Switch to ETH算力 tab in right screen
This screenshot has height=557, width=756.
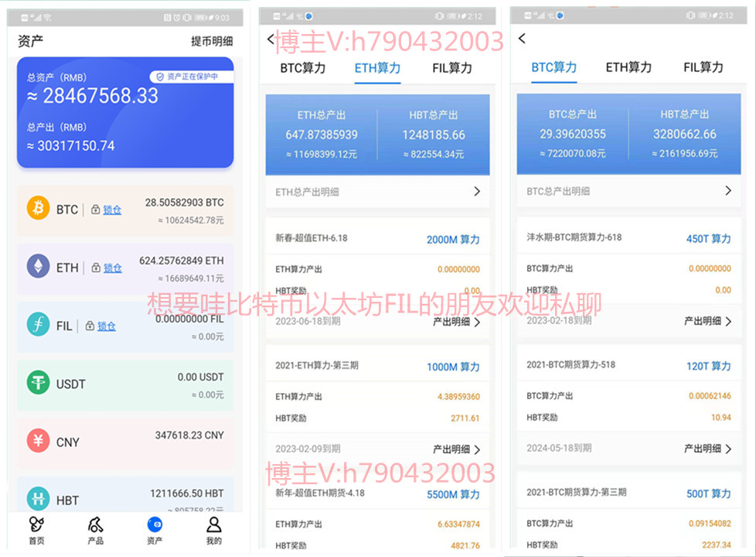click(628, 67)
